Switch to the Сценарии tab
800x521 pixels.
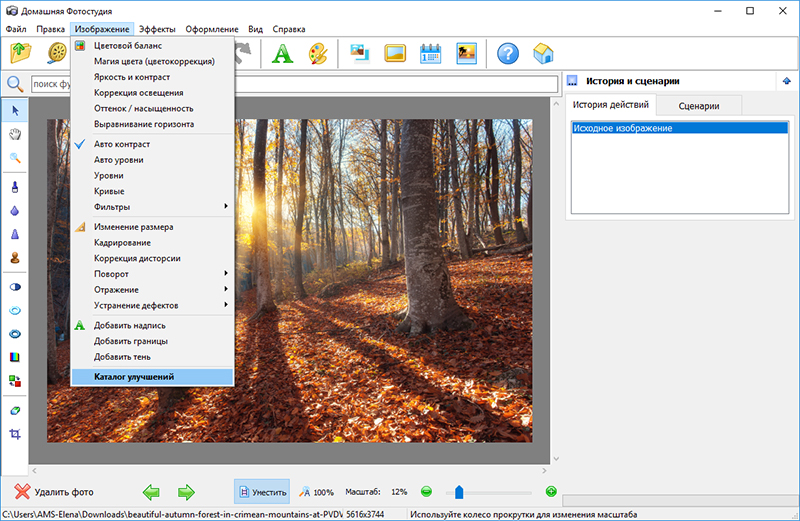pyautogui.click(x=700, y=105)
